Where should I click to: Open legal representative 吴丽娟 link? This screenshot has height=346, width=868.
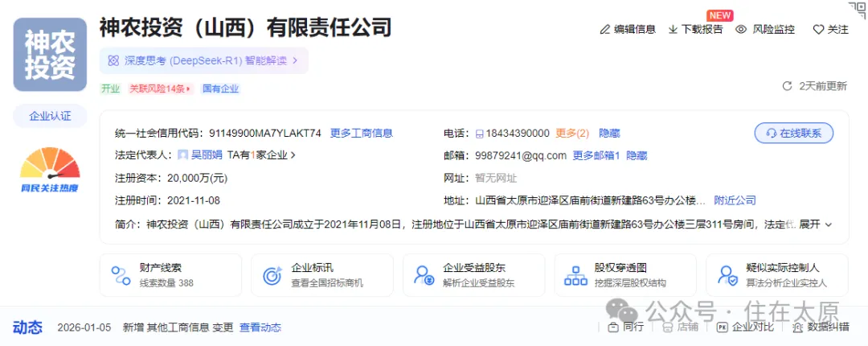(207, 155)
